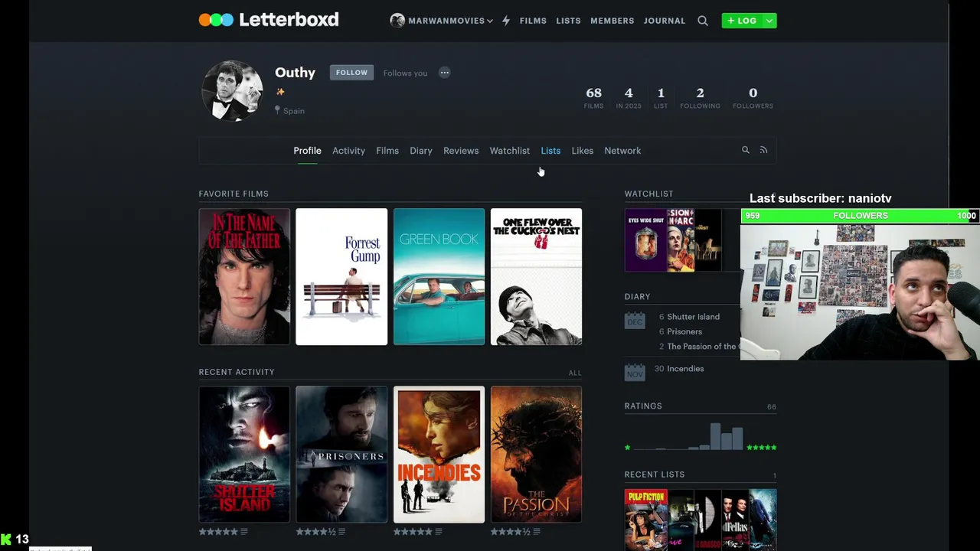The image size is (980, 551).
Task: Expand the MARWANMOVIES account dropdown
Action: coord(490,21)
